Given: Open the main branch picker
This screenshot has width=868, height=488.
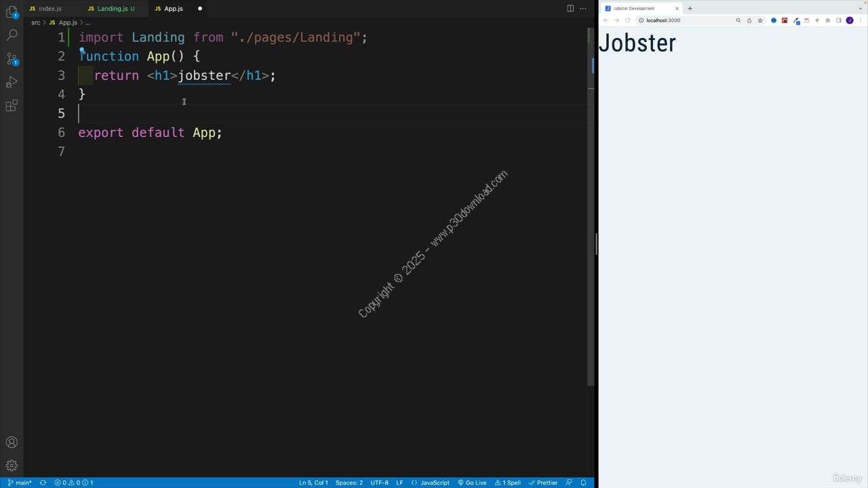Looking at the screenshot, I should click(x=20, y=483).
